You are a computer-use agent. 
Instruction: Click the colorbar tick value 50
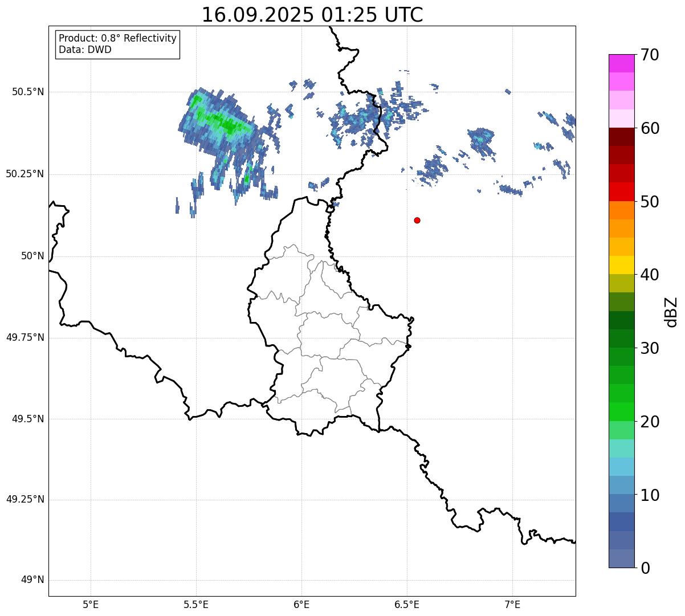pos(650,202)
